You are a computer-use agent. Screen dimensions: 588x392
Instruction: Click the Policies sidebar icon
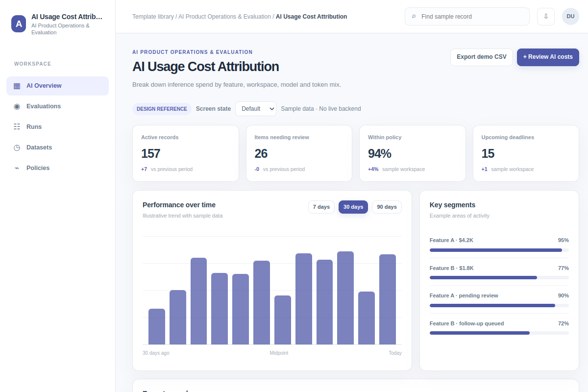pyautogui.click(x=17, y=168)
